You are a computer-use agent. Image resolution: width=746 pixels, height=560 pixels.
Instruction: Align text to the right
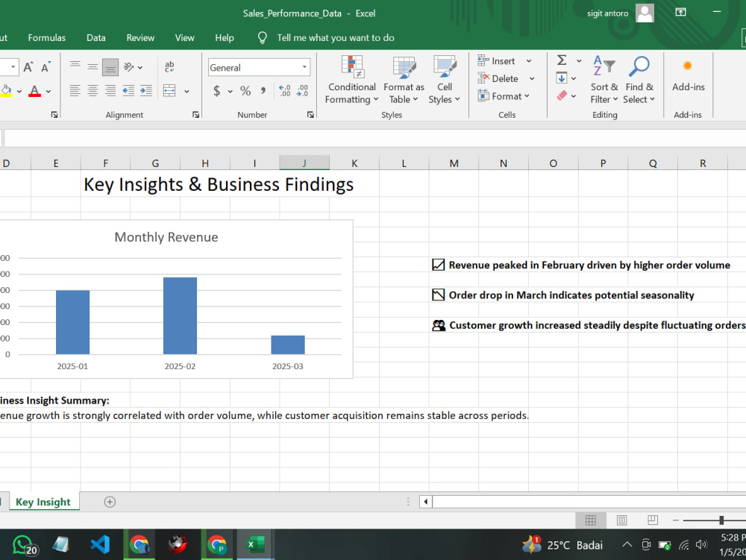click(110, 90)
